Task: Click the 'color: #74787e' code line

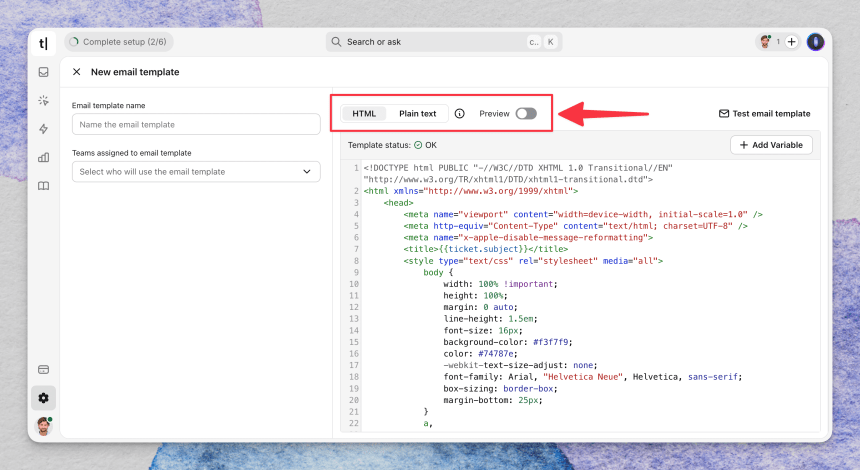Action: pyautogui.click(x=480, y=354)
